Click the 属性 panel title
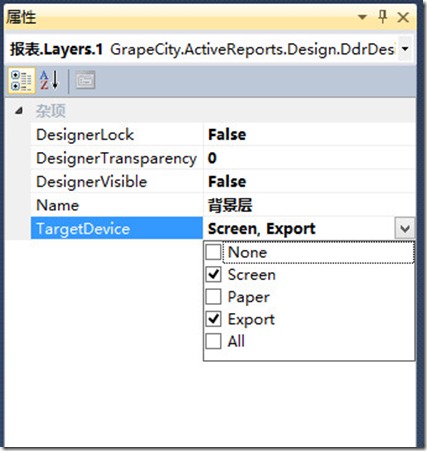Screen dimensions: 427x451 21,17
